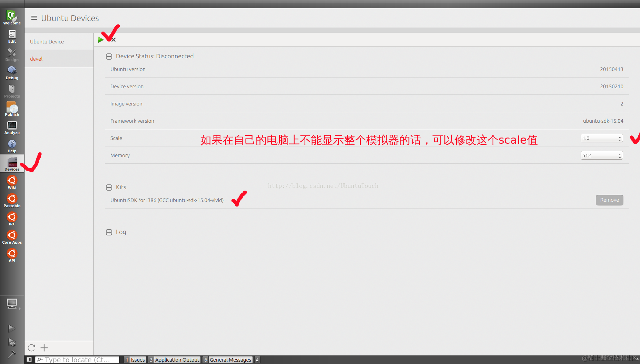Run the project with green arrow in sidebar
This screenshot has width=640, height=364.
click(x=12, y=328)
